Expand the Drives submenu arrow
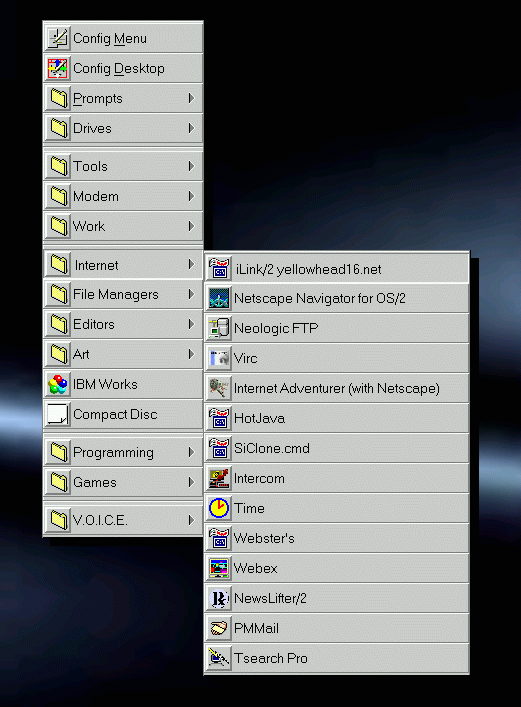 click(191, 128)
